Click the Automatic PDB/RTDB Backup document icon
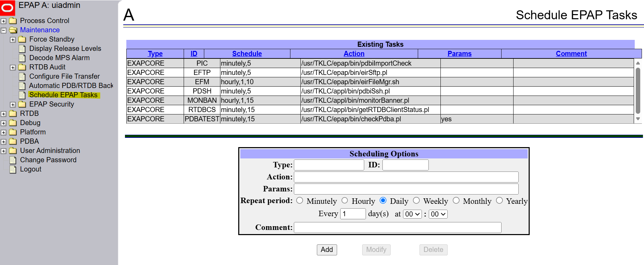The image size is (644, 265). 22,86
